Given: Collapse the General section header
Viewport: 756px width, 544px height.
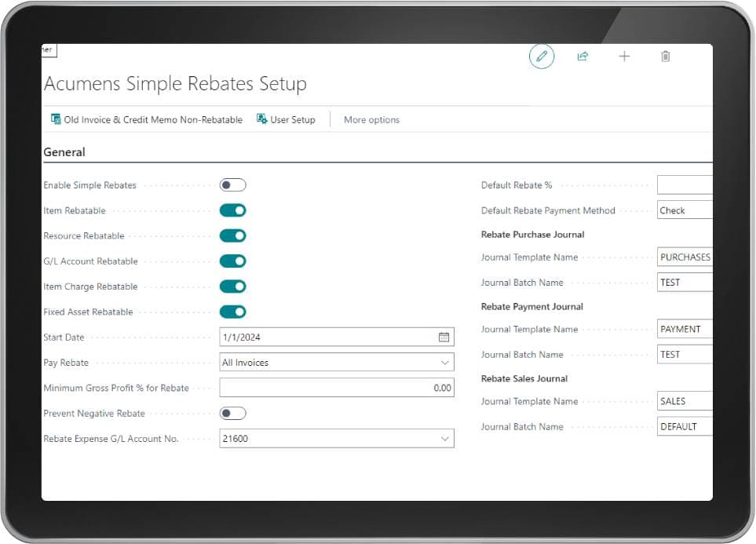Looking at the screenshot, I should pos(64,152).
